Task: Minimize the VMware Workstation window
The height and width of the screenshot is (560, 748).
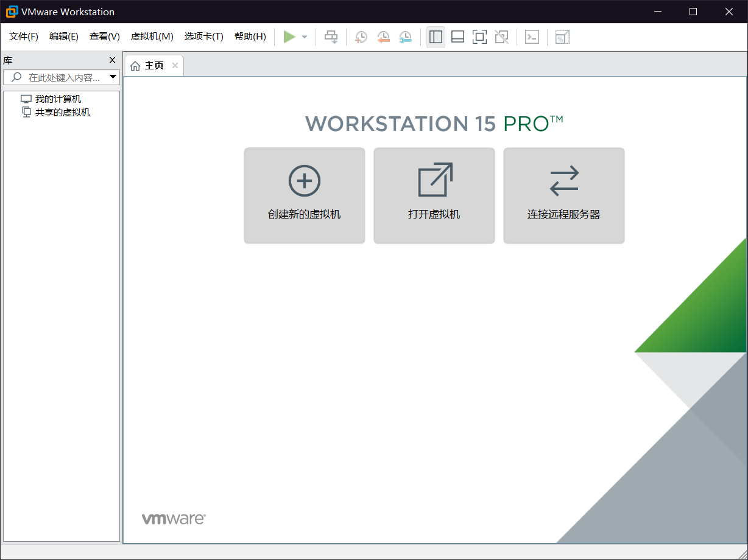Action: 657,12
